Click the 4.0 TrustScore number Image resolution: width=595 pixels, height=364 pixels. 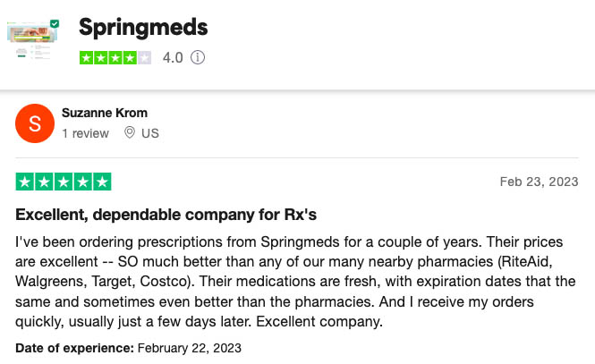tap(173, 57)
